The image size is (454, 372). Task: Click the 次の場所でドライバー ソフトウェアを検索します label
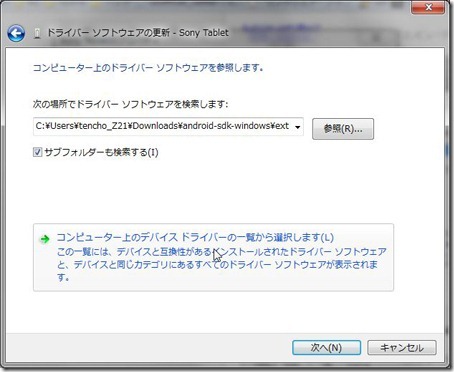click(130, 104)
